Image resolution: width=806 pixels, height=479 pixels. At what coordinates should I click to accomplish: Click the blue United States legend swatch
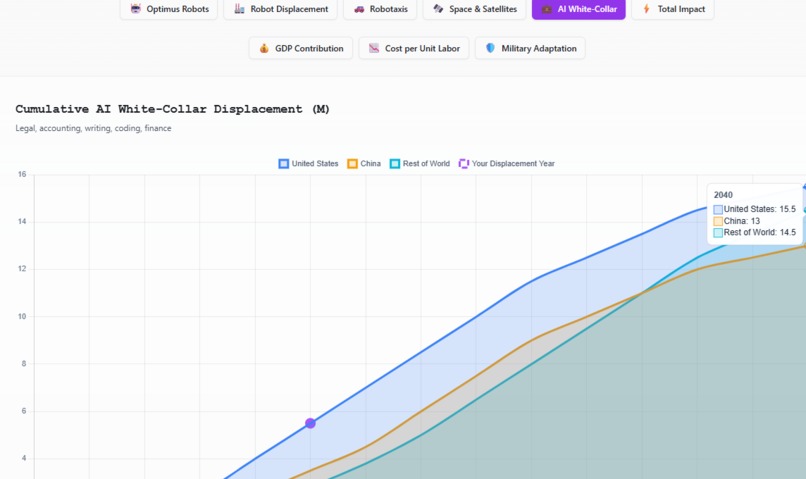pos(284,163)
